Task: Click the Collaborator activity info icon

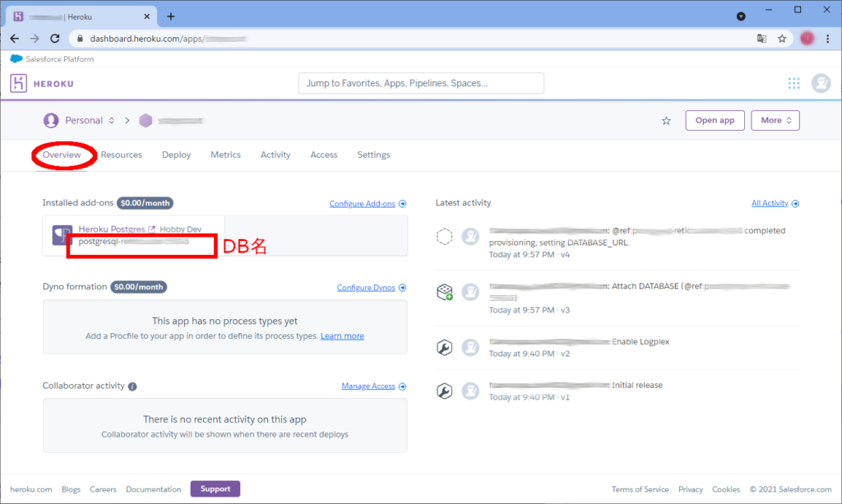Action: pyautogui.click(x=132, y=386)
